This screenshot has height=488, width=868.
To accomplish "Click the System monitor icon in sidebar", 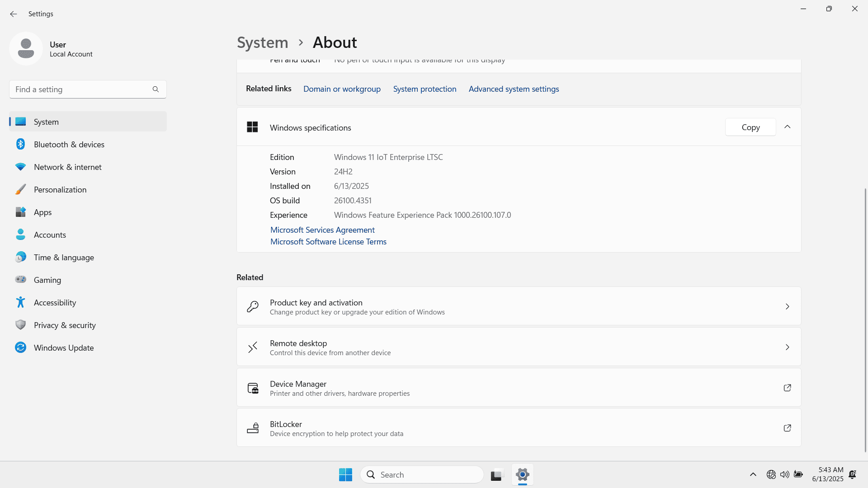I will [20, 122].
